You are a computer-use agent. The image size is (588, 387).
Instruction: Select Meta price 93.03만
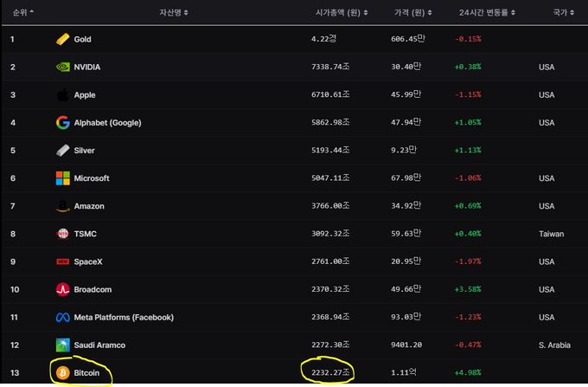point(406,317)
